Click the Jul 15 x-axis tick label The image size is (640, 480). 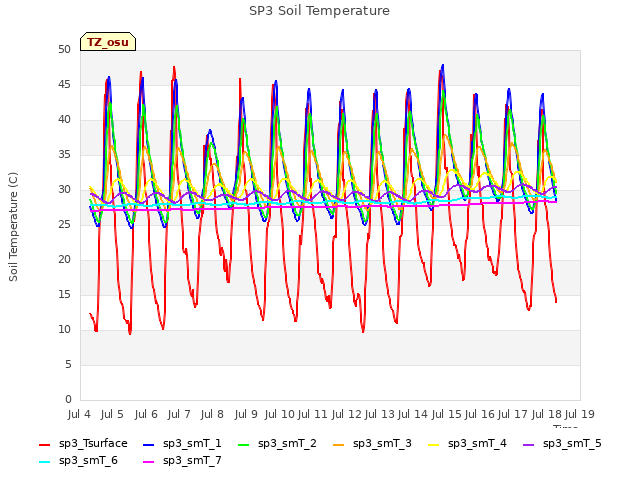click(x=447, y=414)
